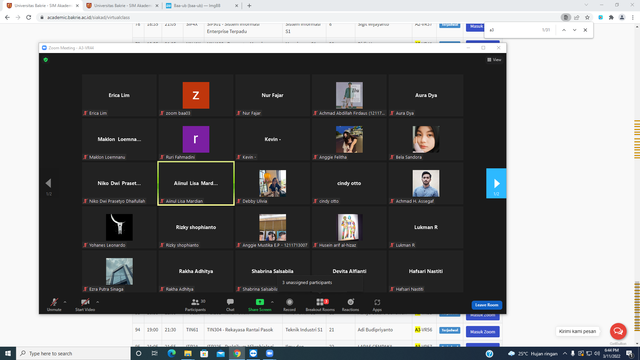Screen dimensions: 640x360
Task: Click the Erica Lim participant name
Action: pos(119,95)
